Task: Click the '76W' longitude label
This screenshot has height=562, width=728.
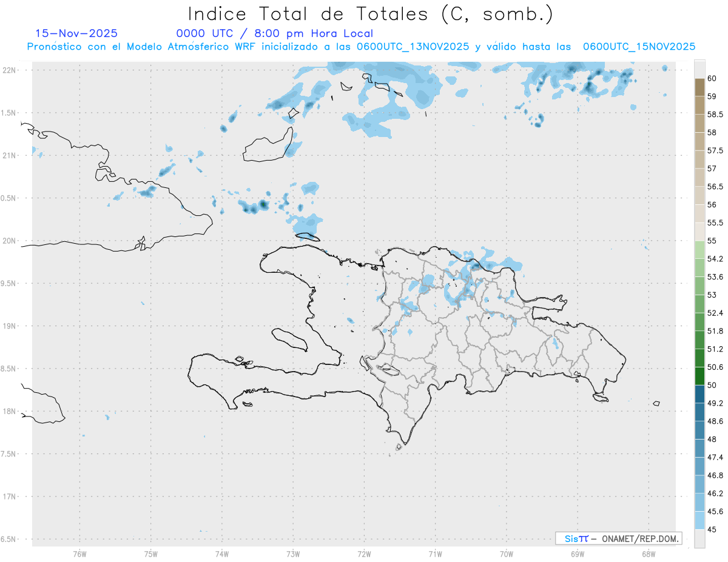Action: pyautogui.click(x=79, y=554)
